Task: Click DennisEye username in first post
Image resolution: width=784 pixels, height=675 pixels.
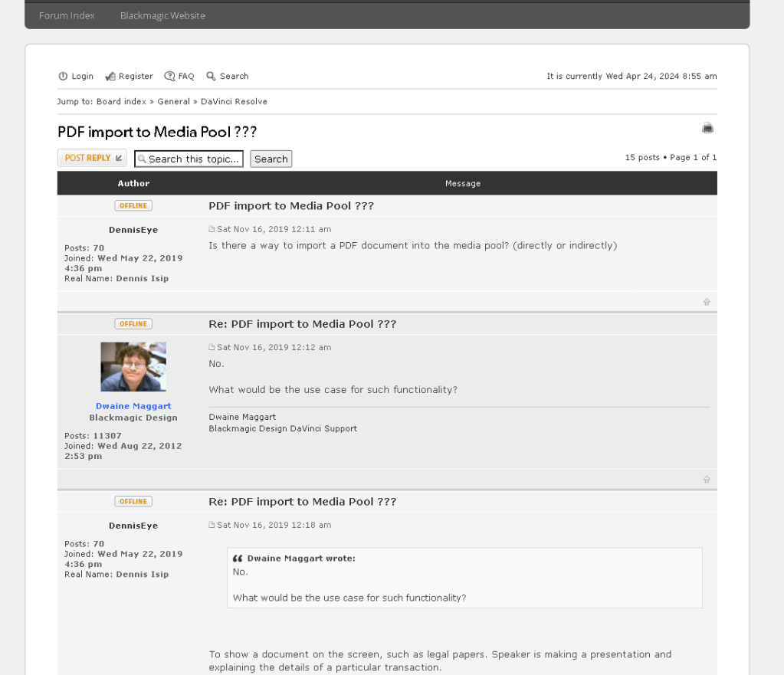Action: coord(133,230)
